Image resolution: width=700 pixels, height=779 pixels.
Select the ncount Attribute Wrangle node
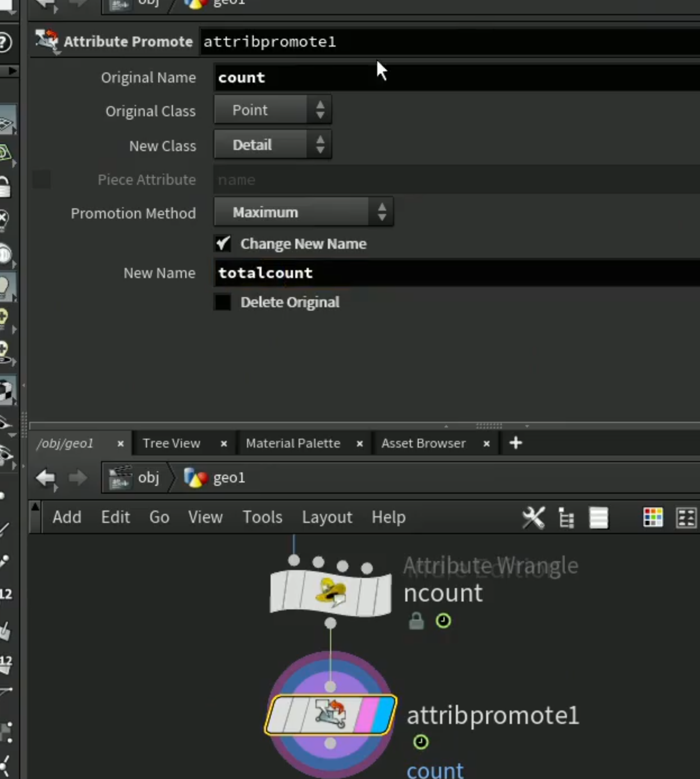point(331,592)
